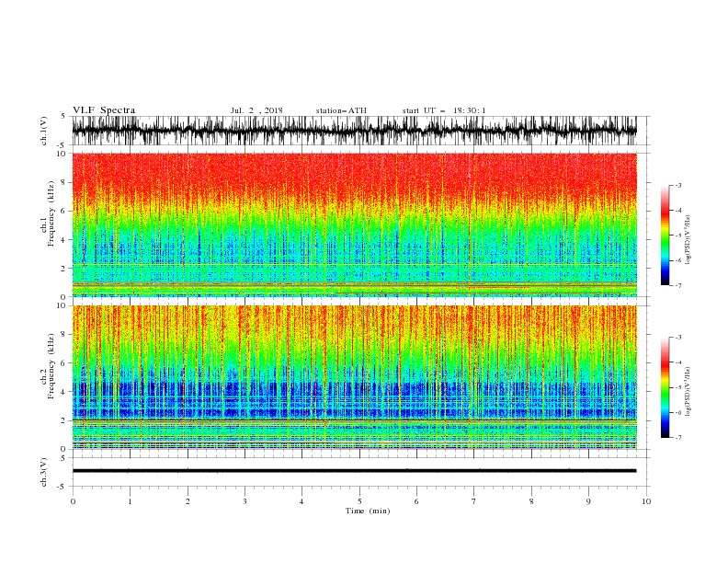The height and width of the screenshot is (563, 728).
Task: Click the ch.2 color bar log(PSD) label
Action: click(x=688, y=392)
